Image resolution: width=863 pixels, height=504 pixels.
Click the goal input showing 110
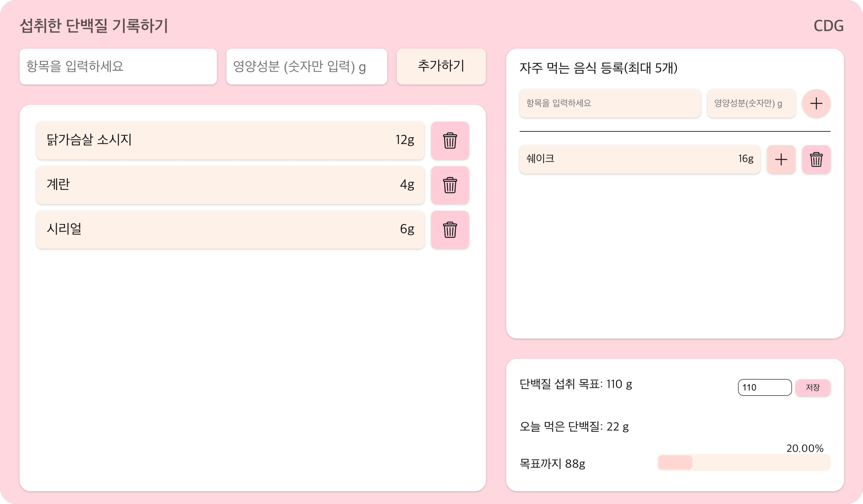(x=764, y=387)
